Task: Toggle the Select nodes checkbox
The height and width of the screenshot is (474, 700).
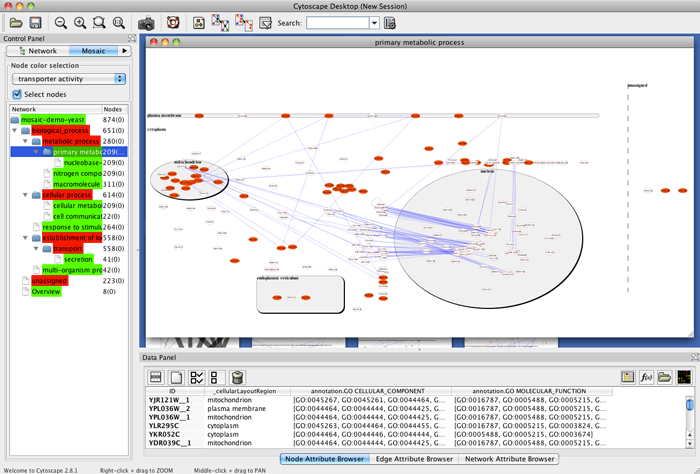Action: click(16, 94)
